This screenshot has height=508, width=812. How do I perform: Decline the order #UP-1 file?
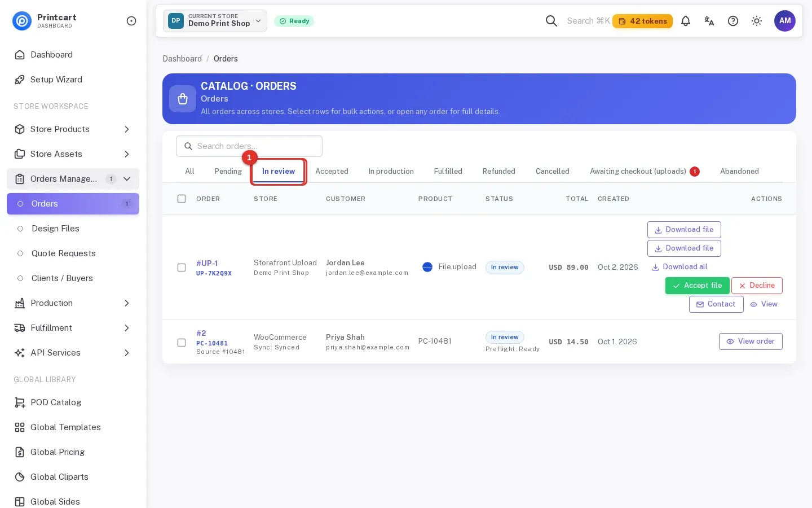[757, 286]
